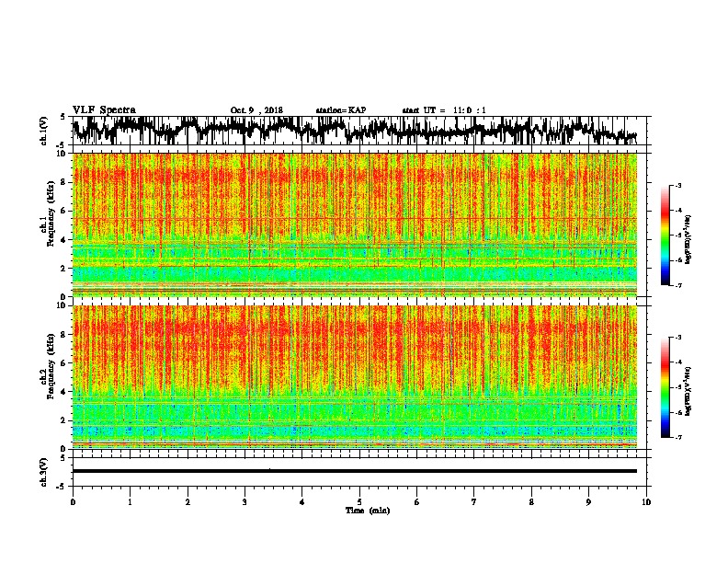Image resolution: width=728 pixels, height=563 pixels.
Task: Click the "-3" label on ch.2 colorbar
Action: pos(678,338)
